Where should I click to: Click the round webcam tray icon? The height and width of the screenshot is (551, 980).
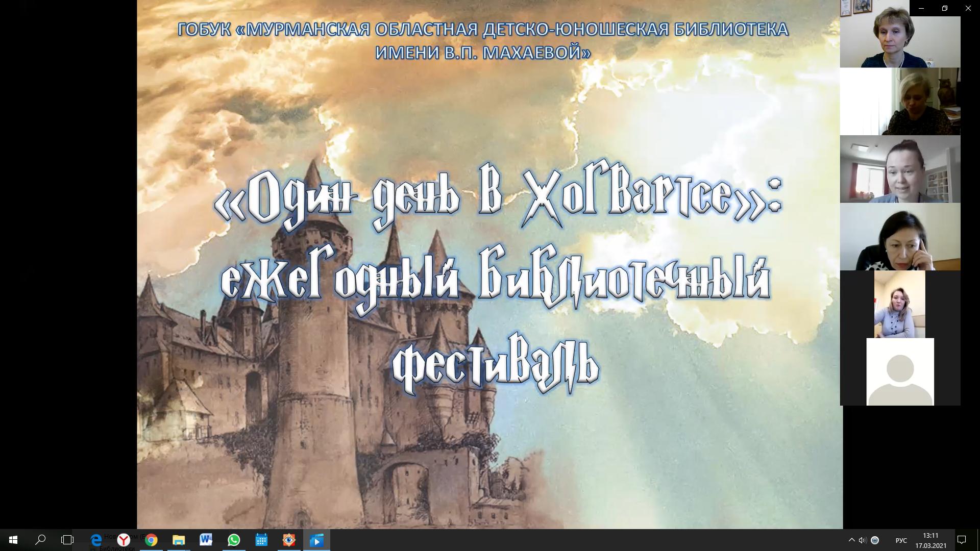click(x=875, y=540)
